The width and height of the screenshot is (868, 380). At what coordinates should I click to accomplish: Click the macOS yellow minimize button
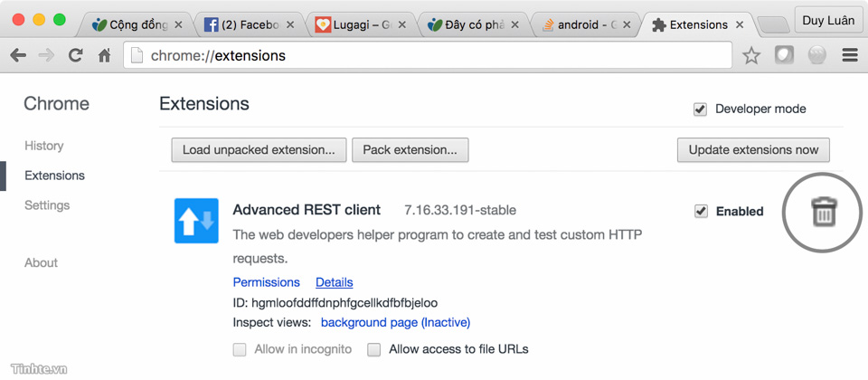(39, 20)
